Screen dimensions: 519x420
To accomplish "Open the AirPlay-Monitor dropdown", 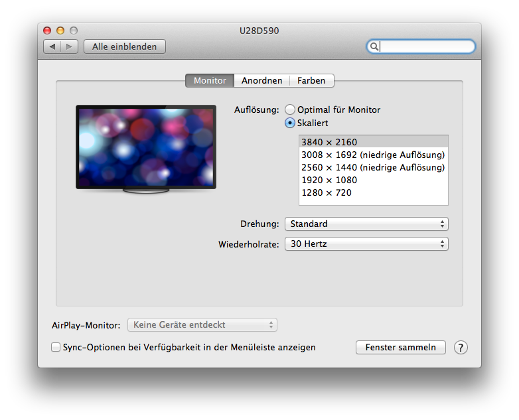I will pos(202,325).
